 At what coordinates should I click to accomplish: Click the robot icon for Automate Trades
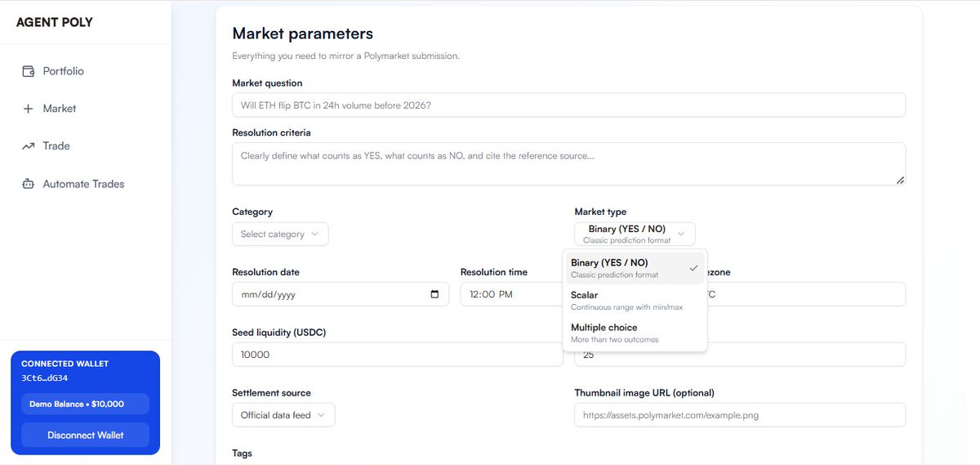click(x=29, y=184)
